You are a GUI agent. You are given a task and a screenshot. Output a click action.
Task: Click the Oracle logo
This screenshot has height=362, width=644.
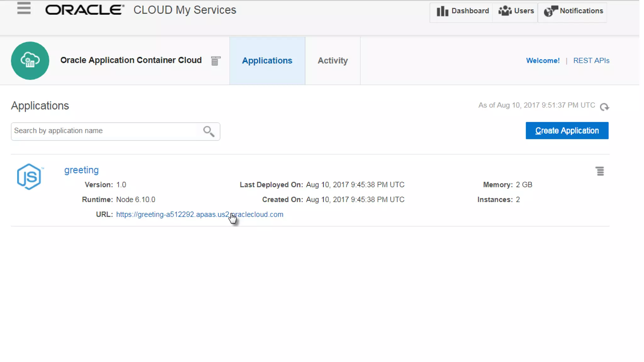(85, 10)
